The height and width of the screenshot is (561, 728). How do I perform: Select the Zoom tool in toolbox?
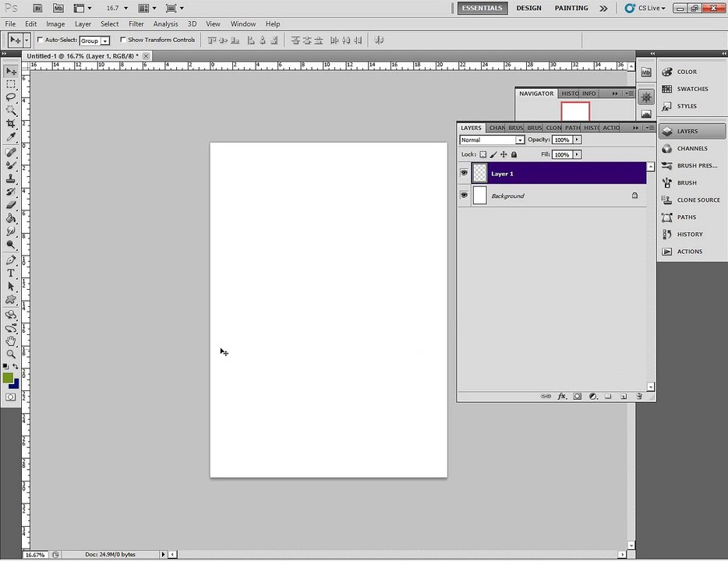coord(11,354)
